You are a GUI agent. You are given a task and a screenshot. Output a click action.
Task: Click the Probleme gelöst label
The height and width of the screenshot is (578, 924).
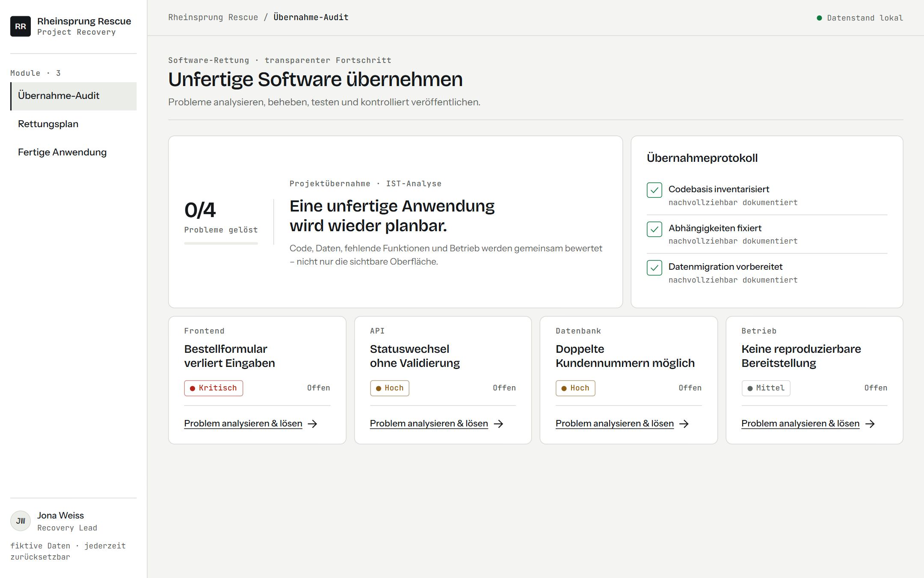tap(221, 230)
